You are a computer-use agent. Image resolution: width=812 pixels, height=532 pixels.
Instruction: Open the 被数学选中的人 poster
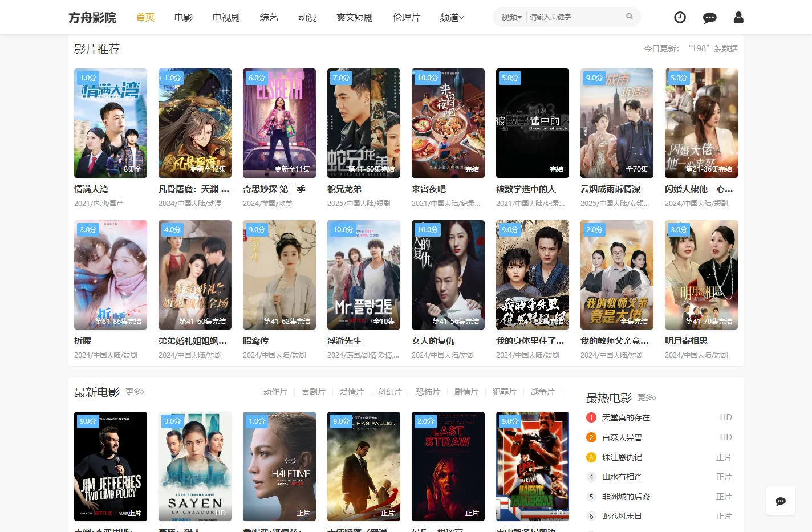click(533, 123)
